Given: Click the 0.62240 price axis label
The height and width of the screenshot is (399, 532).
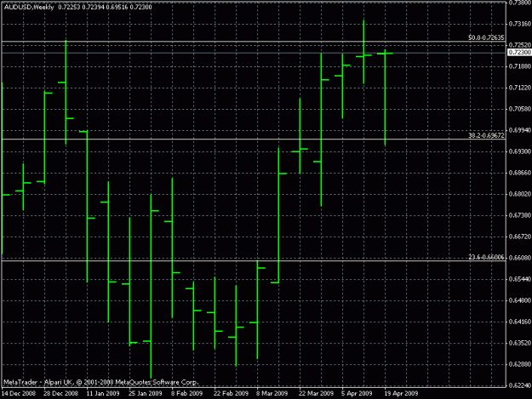Looking at the screenshot, I should click(519, 385).
